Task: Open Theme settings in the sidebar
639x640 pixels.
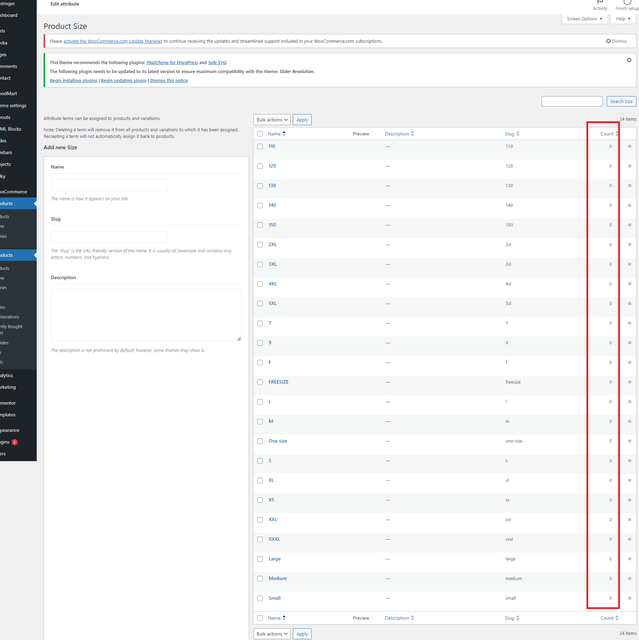Action: coord(13,106)
